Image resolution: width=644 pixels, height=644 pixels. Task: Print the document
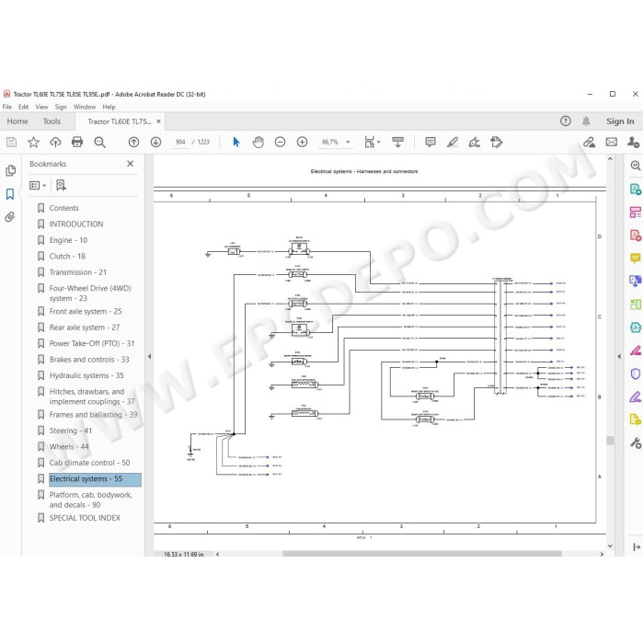77,142
